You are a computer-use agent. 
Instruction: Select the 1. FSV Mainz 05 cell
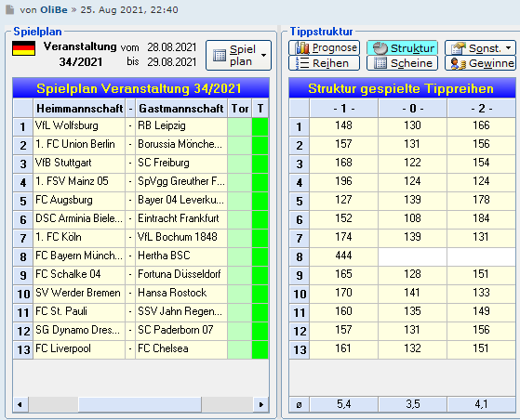(79, 182)
